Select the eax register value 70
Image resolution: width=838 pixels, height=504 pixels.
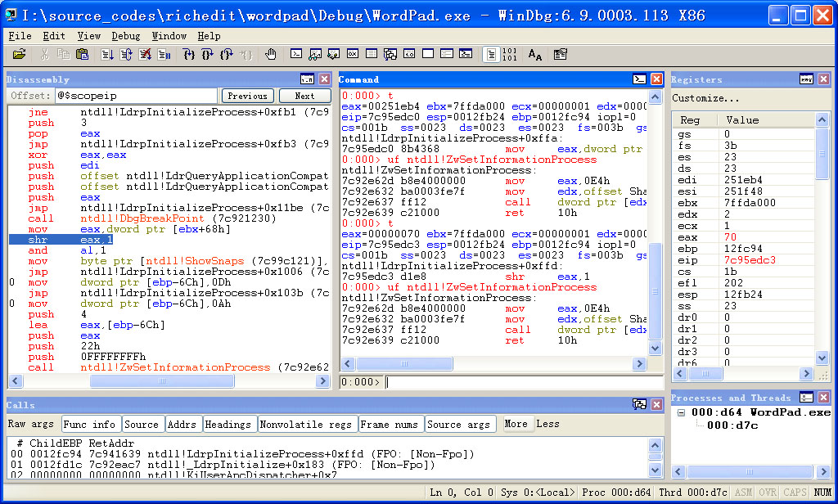(x=730, y=237)
